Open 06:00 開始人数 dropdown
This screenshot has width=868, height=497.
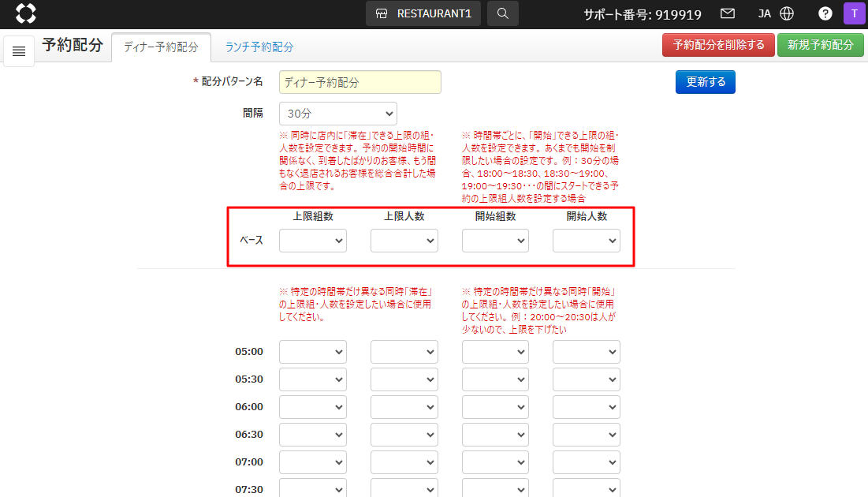(587, 407)
